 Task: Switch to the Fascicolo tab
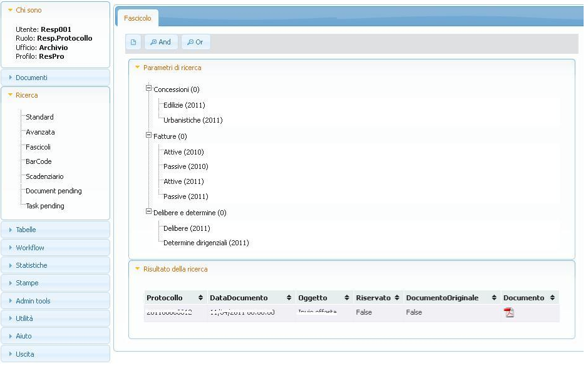(x=137, y=18)
